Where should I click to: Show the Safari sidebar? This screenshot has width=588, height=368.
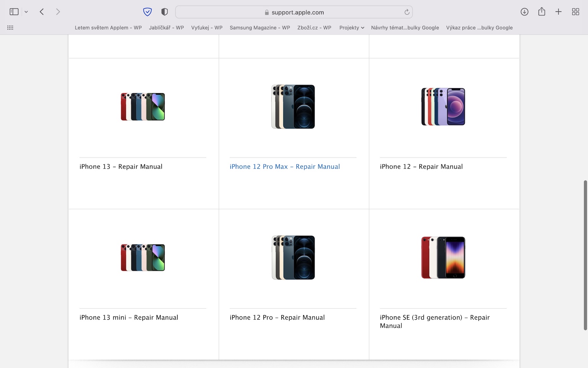pyautogui.click(x=14, y=12)
